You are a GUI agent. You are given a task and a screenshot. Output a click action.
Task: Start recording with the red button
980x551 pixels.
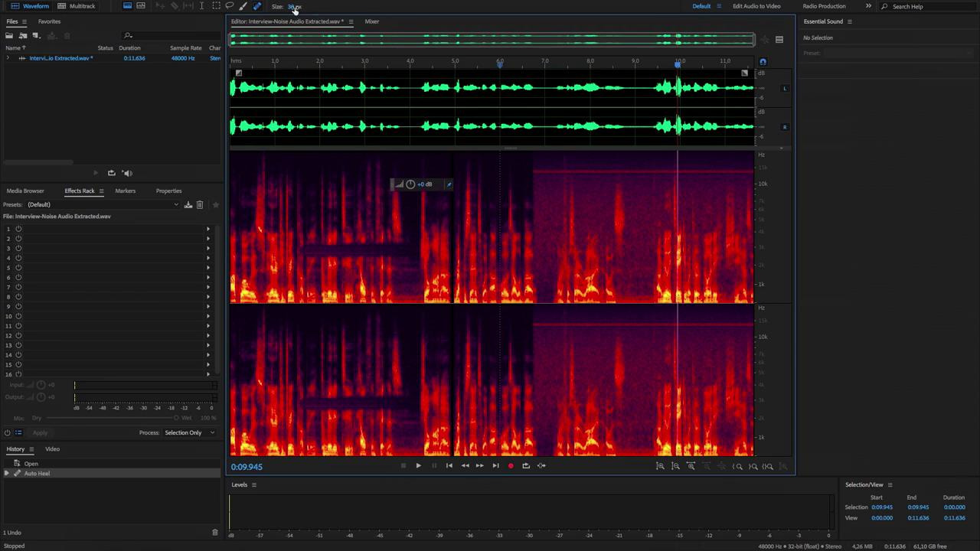[x=511, y=465]
